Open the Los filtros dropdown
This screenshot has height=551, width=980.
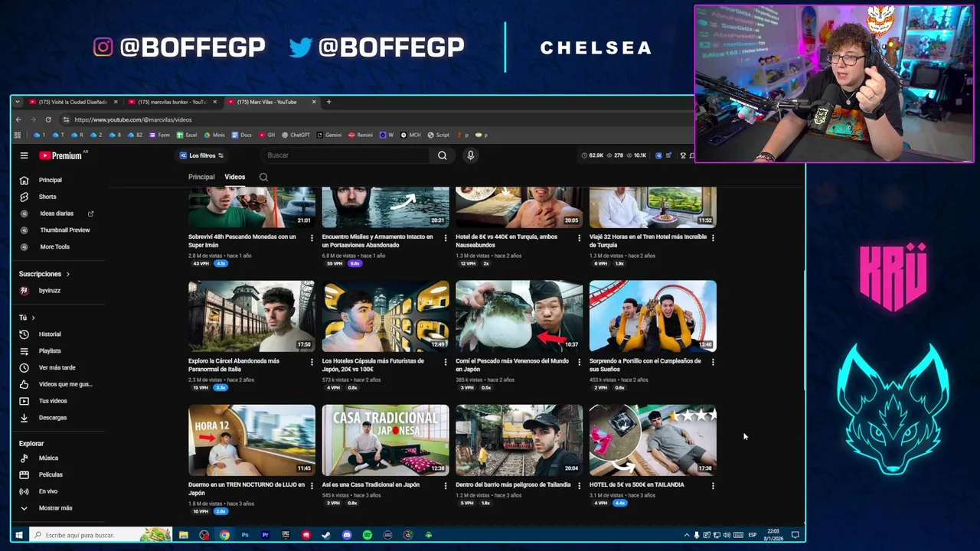click(x=201, y=155)
